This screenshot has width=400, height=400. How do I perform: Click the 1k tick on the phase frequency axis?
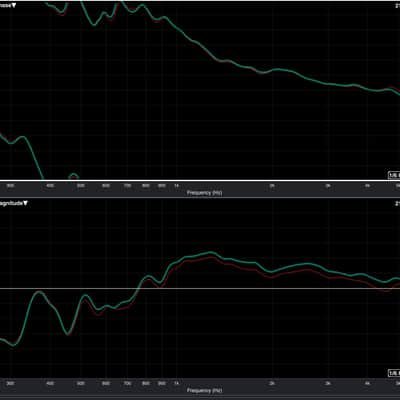coord(176,185)
